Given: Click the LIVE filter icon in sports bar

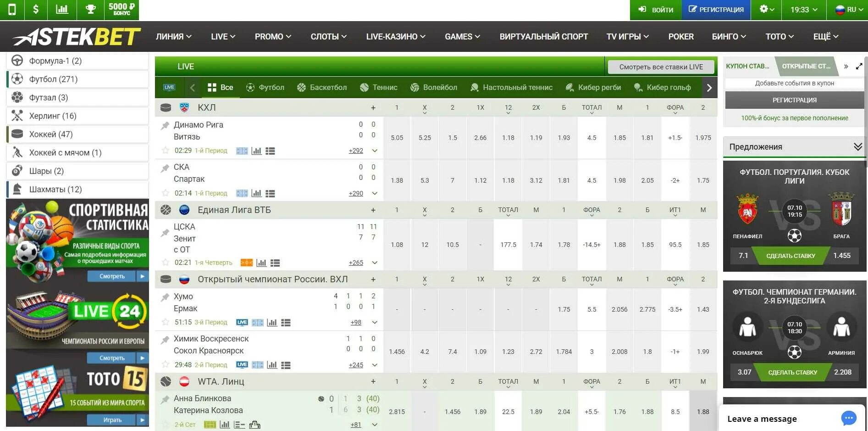Looking at the screenshot, I should (169, 87).
